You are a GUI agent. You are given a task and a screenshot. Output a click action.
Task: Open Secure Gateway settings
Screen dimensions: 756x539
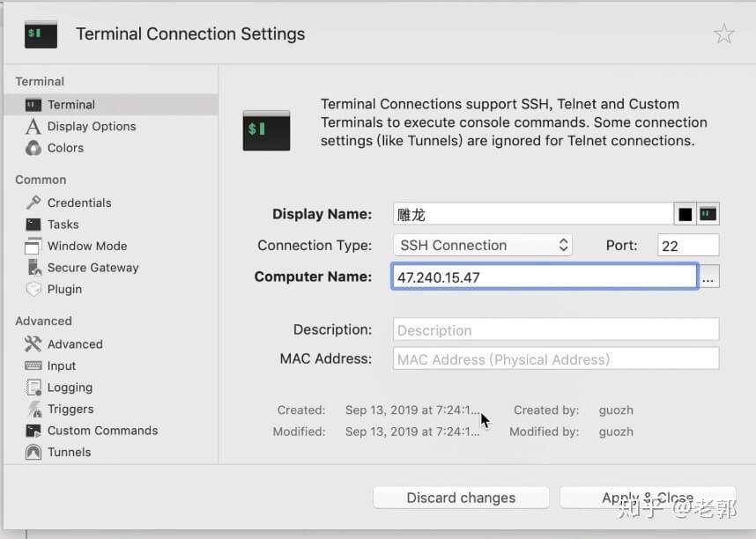pyautogui.click(x=93, y=268)
